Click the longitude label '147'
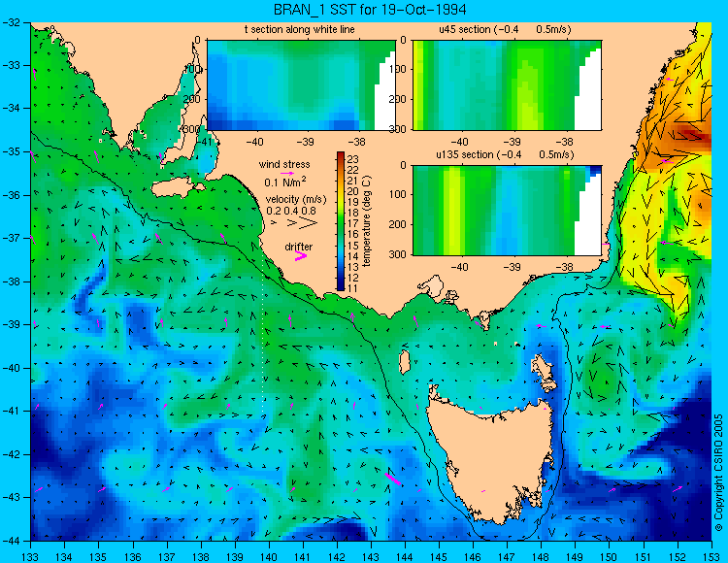The image size is (728, 563). pyautogui.click(x=507, y=556)
